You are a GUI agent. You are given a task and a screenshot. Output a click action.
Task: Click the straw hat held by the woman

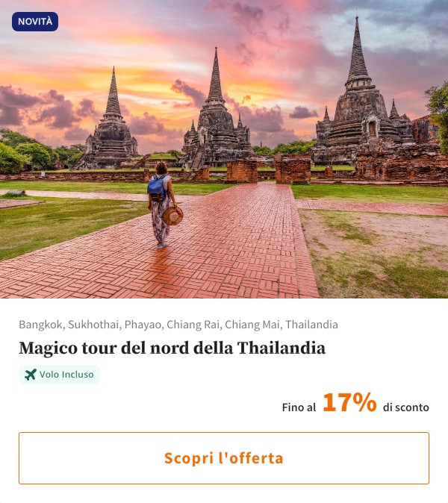173,216
